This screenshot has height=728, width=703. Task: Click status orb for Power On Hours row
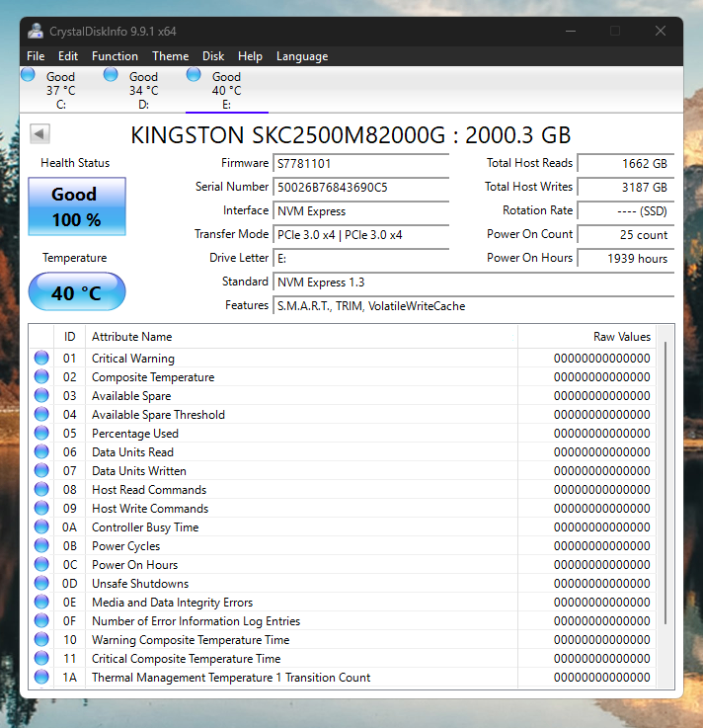point(41,565)
